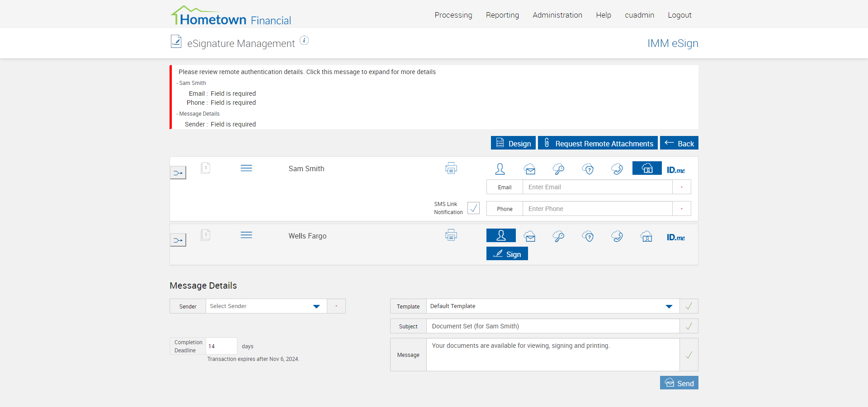The image size is (868, 407).
Task: Select the in-person signer icon for Sam Smith
Action: click(x=500, y=169)
